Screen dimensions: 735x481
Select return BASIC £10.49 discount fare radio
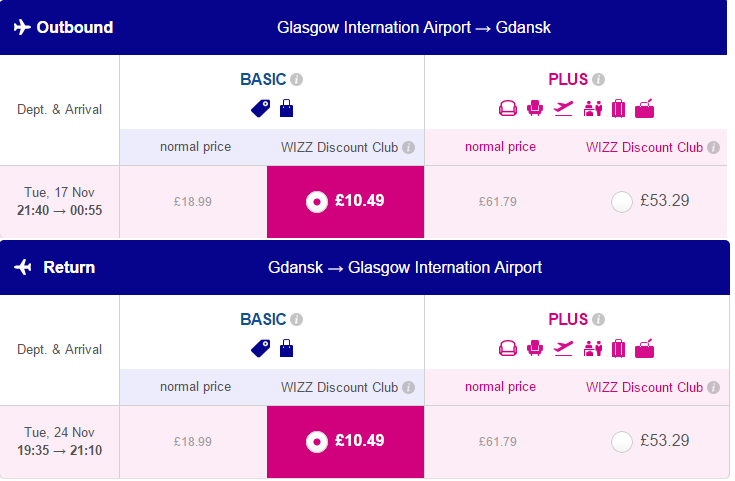(x=317, y=442)
